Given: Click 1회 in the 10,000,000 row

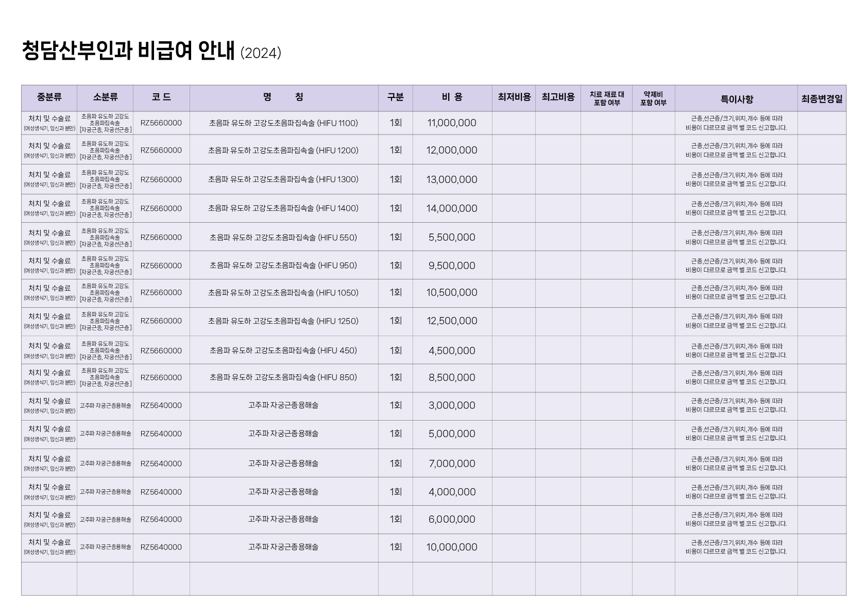Looking at the screenshot, I should 396,547.
